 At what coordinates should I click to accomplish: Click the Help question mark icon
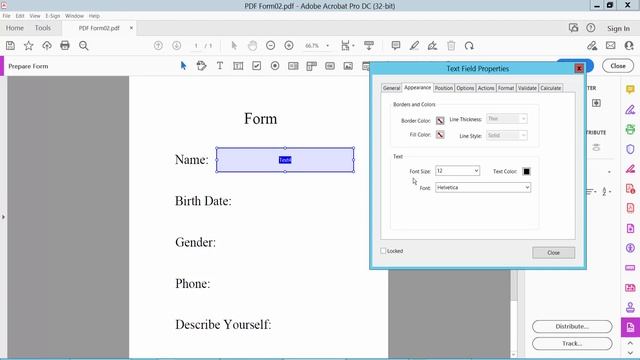591,28
